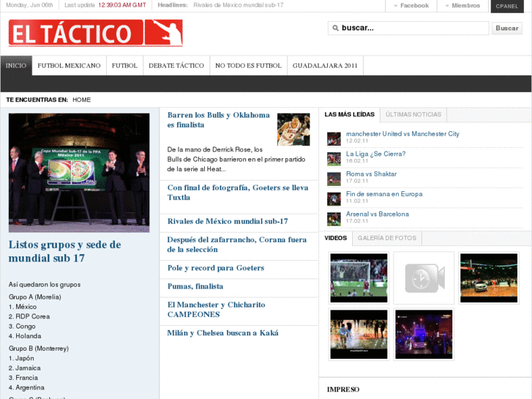The image size is (532, 399).
Task: Click the IMPRESO section heading
Action: tap(343, 389)
